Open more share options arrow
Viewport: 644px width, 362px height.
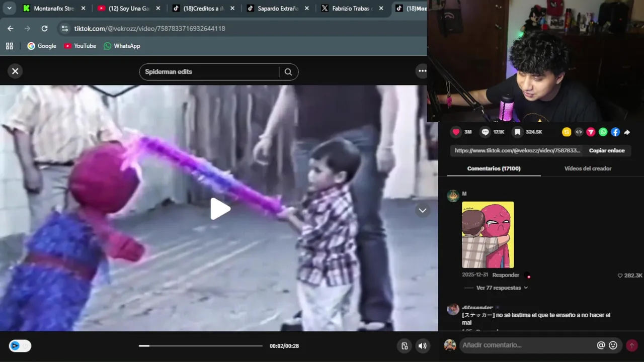click(627, 132)
